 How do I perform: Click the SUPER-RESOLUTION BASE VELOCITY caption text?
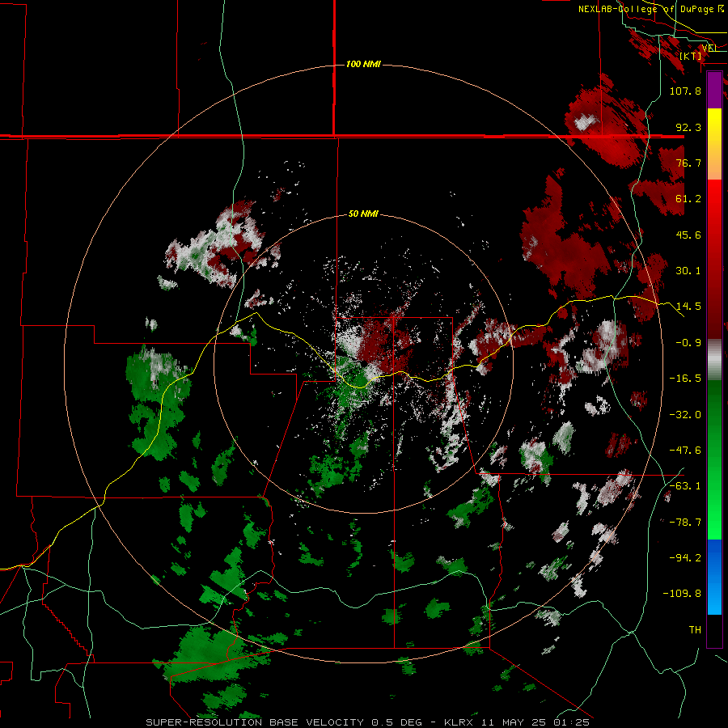coord(255,722)
